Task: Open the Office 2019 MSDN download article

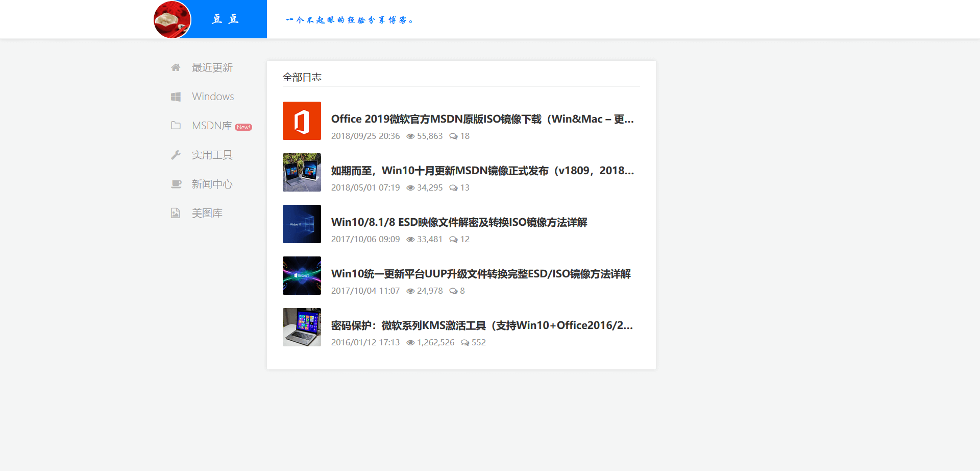Action: click(x=482, y=119)
